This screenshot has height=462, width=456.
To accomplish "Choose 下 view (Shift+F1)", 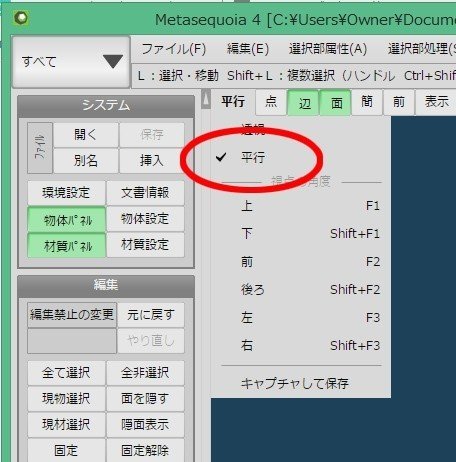I will pyautogui.click(x=301, y=234).
